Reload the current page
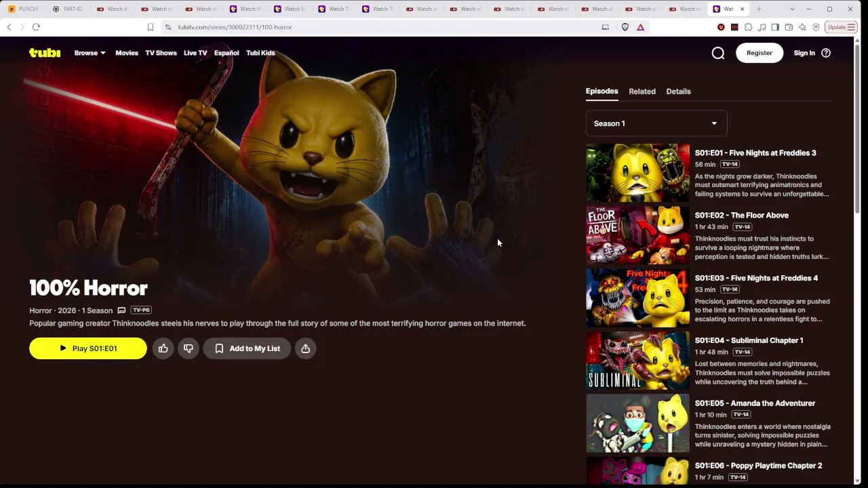This screenshot has height=488, width=868. pos(36,27)
